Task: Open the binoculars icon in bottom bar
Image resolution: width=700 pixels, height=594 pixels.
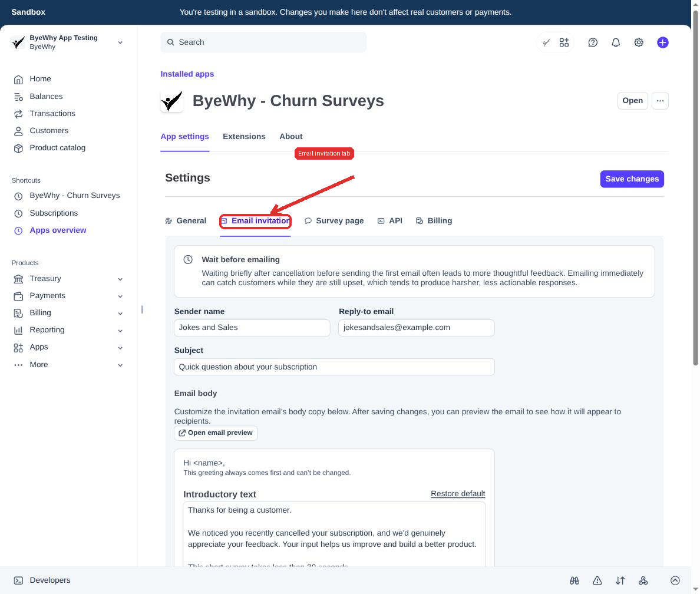Action: 574,580
